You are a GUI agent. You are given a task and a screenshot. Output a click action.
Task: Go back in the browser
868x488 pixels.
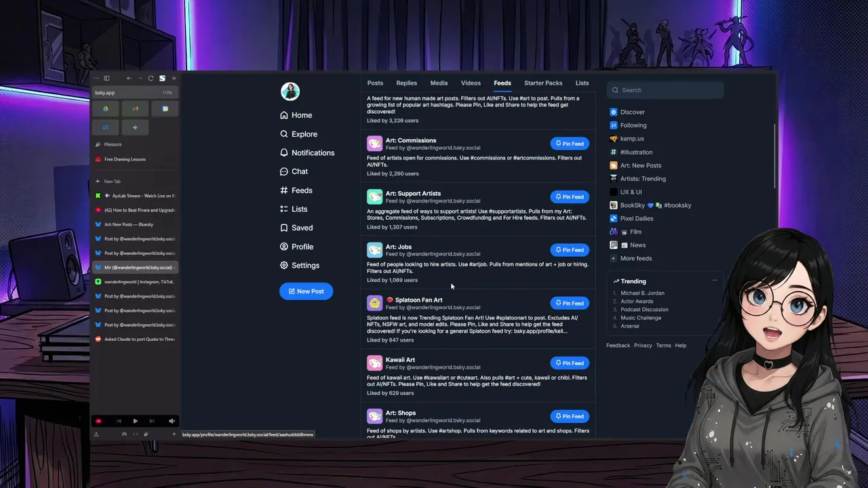point(129,78)
